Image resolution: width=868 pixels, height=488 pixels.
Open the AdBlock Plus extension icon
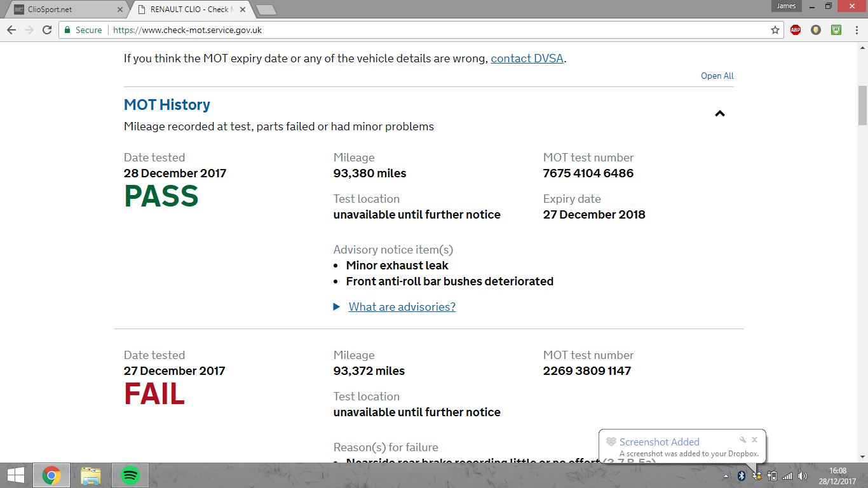pyautogui.click(x=796, y=30)
